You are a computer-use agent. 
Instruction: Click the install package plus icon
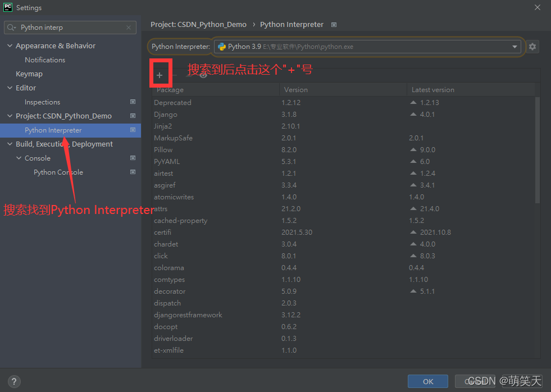coord(160,75)
